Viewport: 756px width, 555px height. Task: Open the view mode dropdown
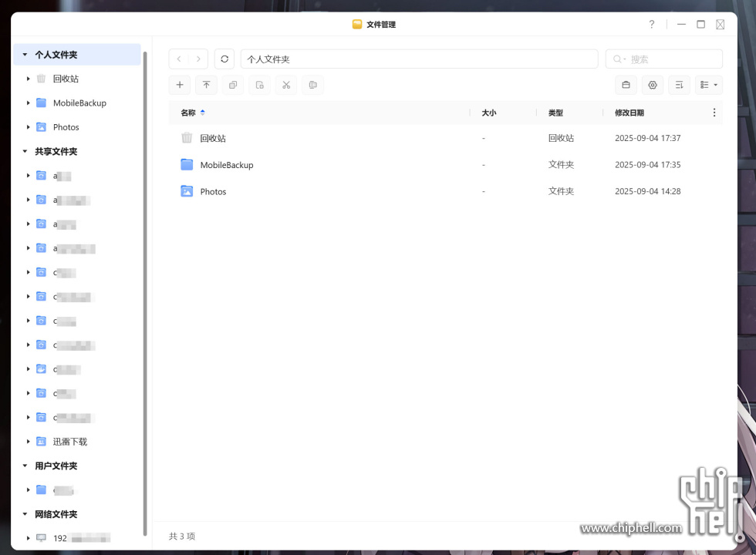709,85
